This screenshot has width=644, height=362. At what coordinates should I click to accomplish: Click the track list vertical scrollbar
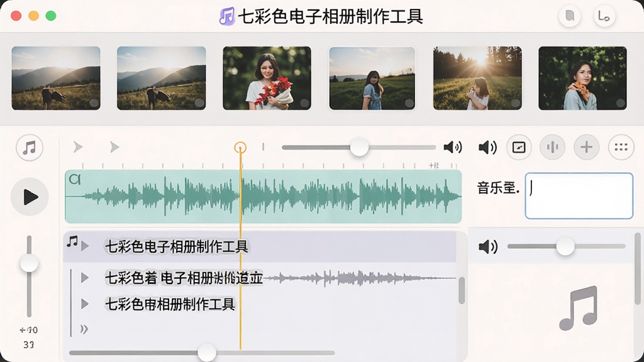click(x=462, y=290)
